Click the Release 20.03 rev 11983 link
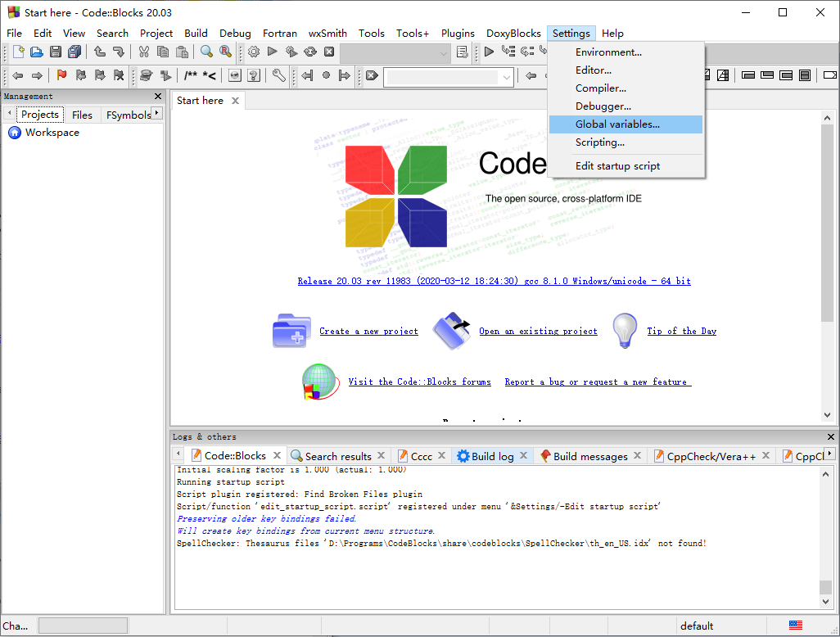The height and width of the screenshot is (637, 840). pyautogui.click(x=494, y=282)
